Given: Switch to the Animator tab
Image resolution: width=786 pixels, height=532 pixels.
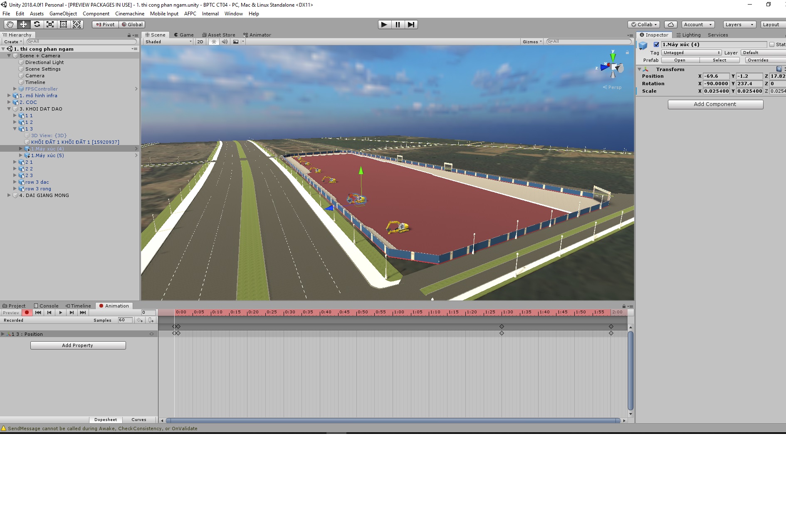Looking at the screenshot, I should coord(257,35).
